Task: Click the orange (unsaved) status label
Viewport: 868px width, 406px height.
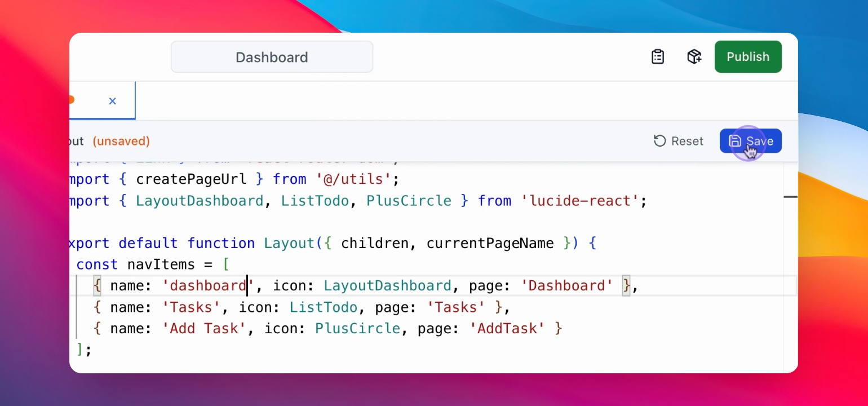Action: coord(121,141)
